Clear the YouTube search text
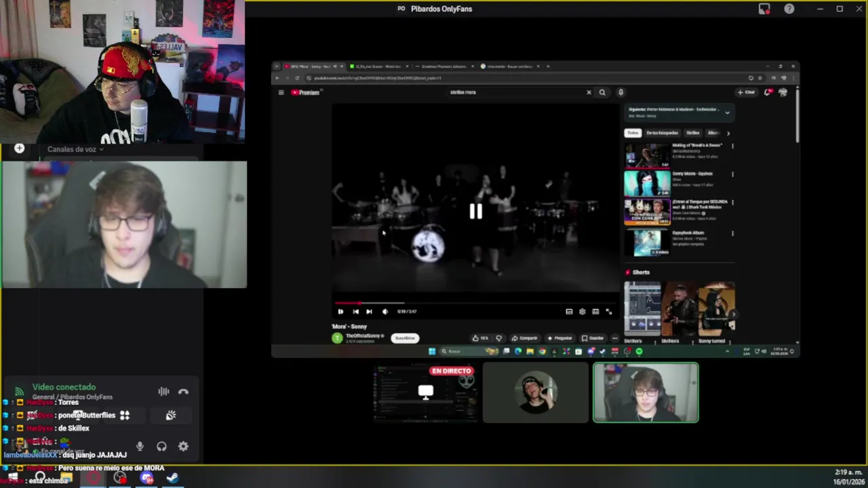This screenshot has width=868, height=488. click(x=589, y=92)
